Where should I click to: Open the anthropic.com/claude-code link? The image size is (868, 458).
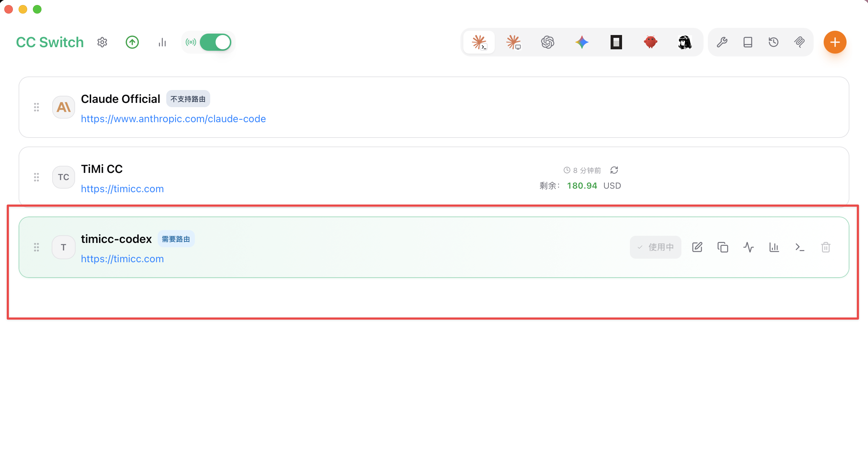click(173, 119)
